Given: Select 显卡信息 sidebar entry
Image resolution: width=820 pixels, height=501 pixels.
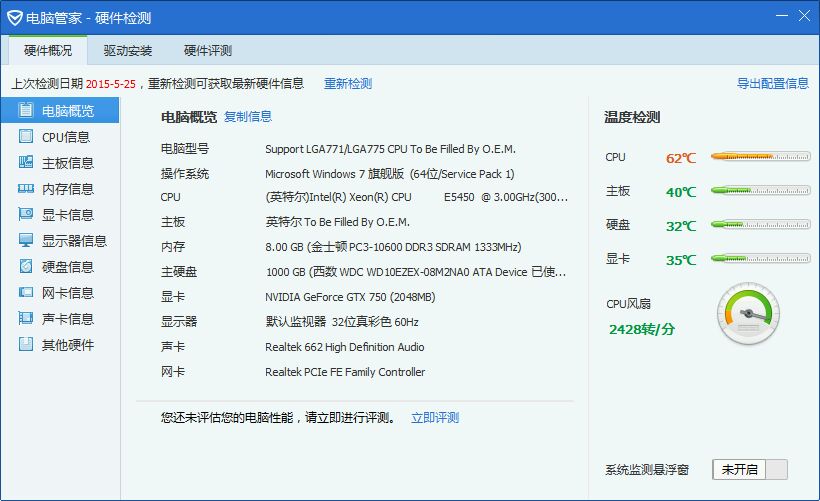Looking at the screenshot, I should pyautogui.click(x=60, y=214).
